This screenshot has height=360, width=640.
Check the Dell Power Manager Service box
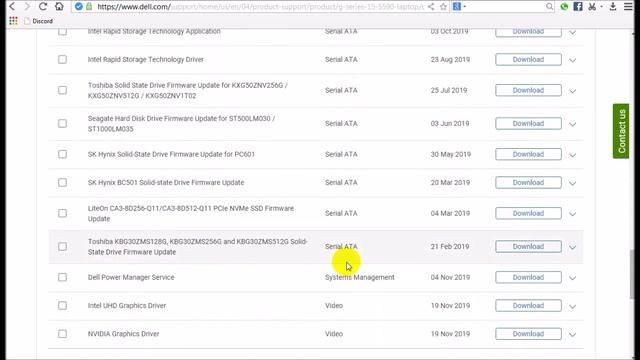[x=62, y=277]
